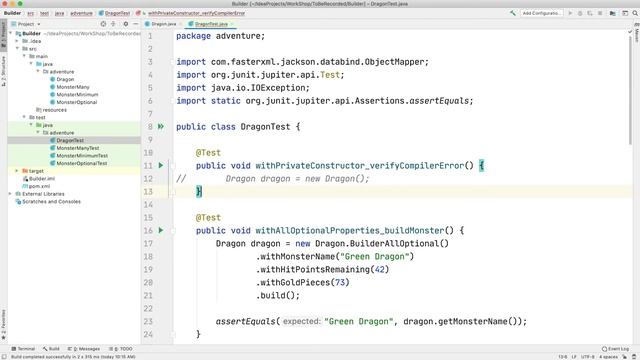Click Collapse All icon in Project panel
The width and height of the screenshot is (640, 360).
[x=113, y=24]
